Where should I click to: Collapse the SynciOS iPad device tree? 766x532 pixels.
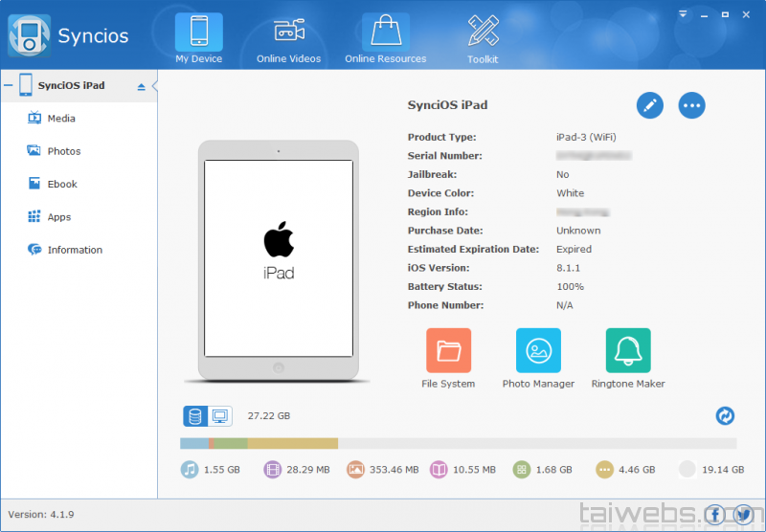pyautogui.click(x=8, y=86)
